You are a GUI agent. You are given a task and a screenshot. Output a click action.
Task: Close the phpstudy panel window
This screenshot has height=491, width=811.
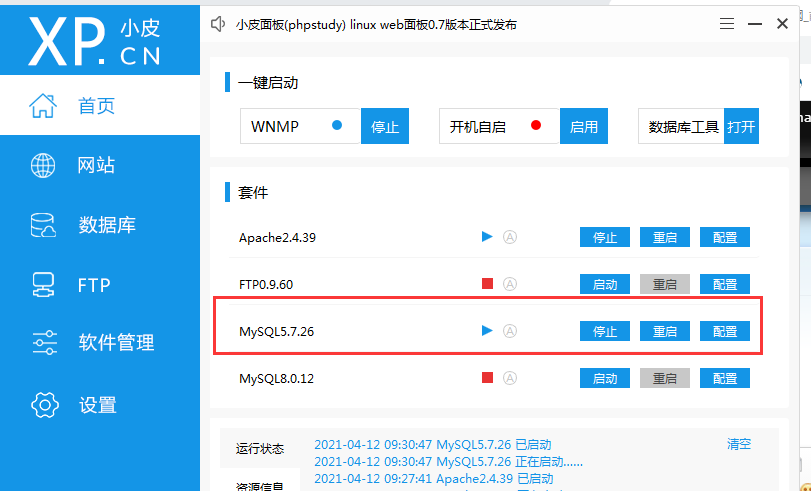coord(782,23)
